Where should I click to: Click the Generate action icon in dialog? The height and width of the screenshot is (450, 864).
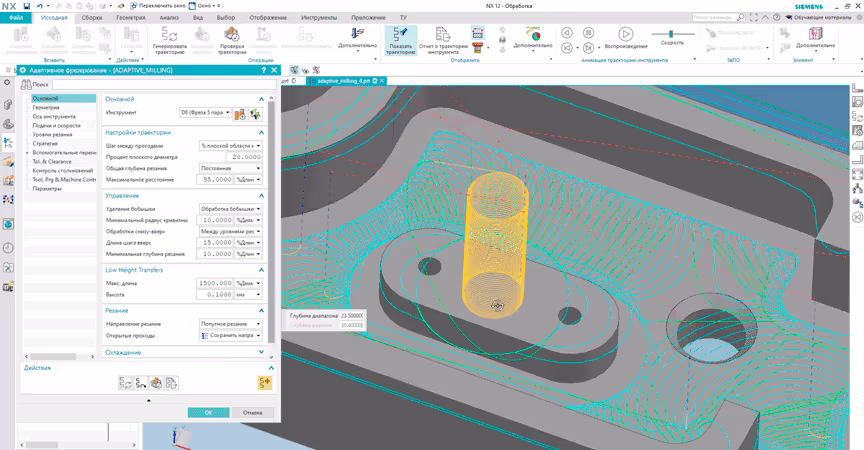[126, 383]
